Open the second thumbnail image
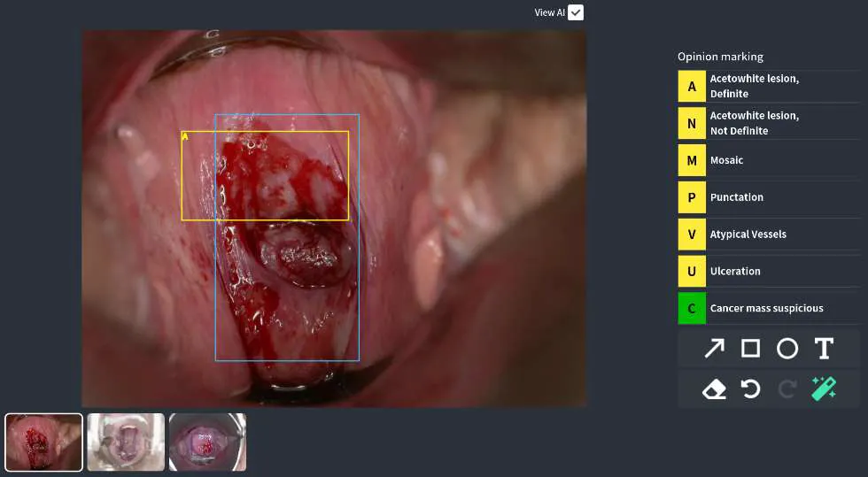Viewport: 868px width, 477px height. [x=126, y=442]
